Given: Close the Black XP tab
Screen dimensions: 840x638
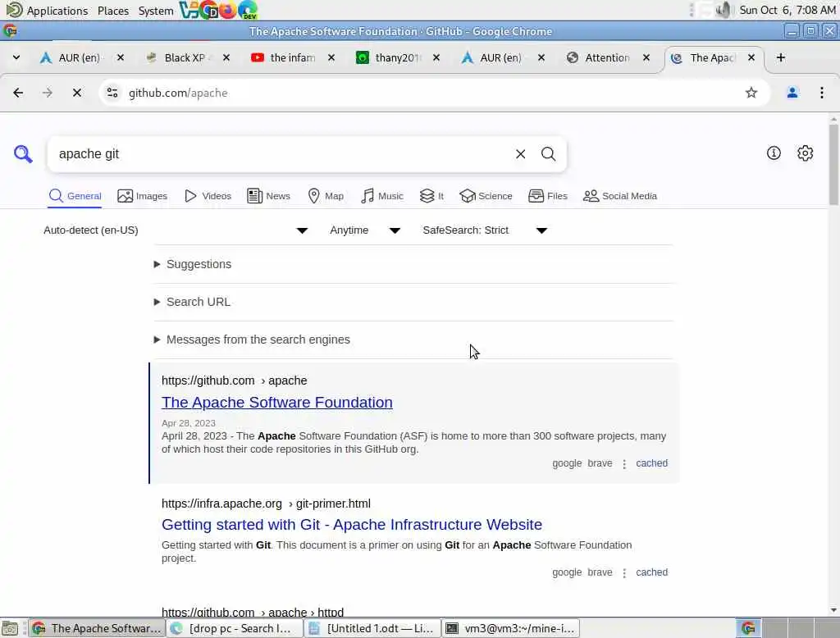Looking at the screenshot, I should coord(226,57).
